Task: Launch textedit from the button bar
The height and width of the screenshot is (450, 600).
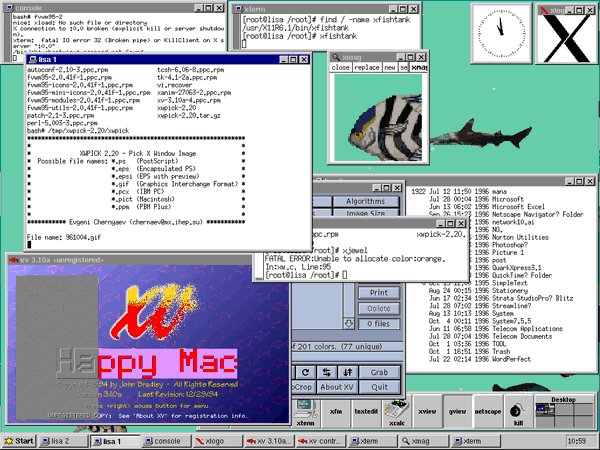Action: pyautogui.click(x=366, y=412)
